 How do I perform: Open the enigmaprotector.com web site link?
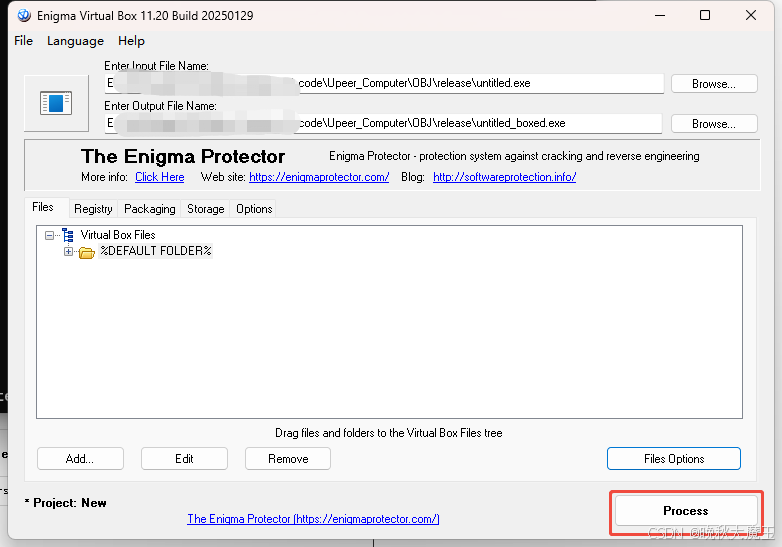(x=319, y=177)
